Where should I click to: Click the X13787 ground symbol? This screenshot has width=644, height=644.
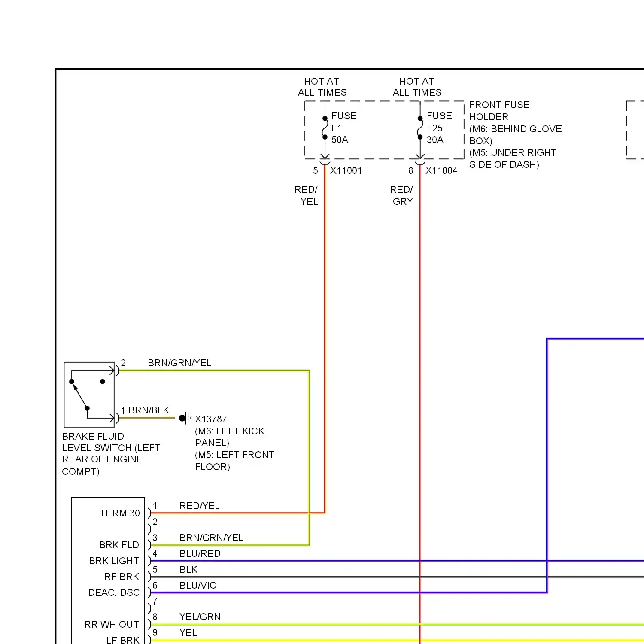(x=185, y=418)
